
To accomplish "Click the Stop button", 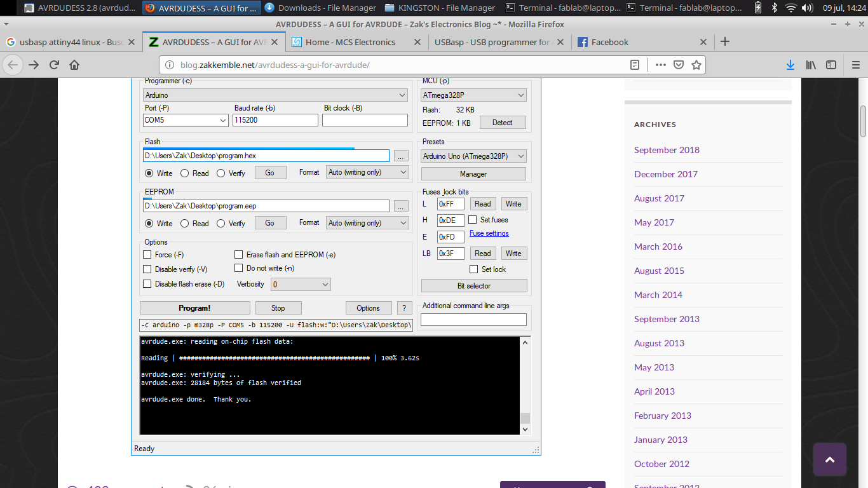I will pos(278,308).
